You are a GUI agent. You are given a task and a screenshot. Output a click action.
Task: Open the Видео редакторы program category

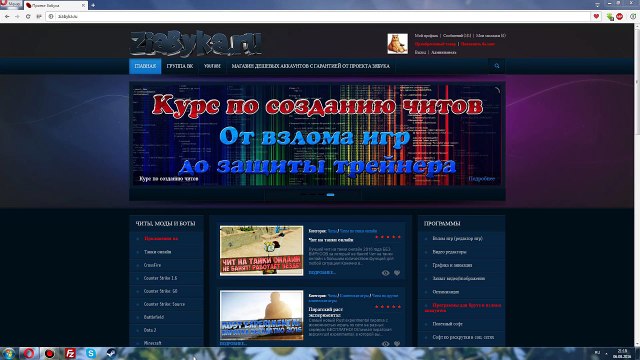pyautogui.click(x=449, y=252)
